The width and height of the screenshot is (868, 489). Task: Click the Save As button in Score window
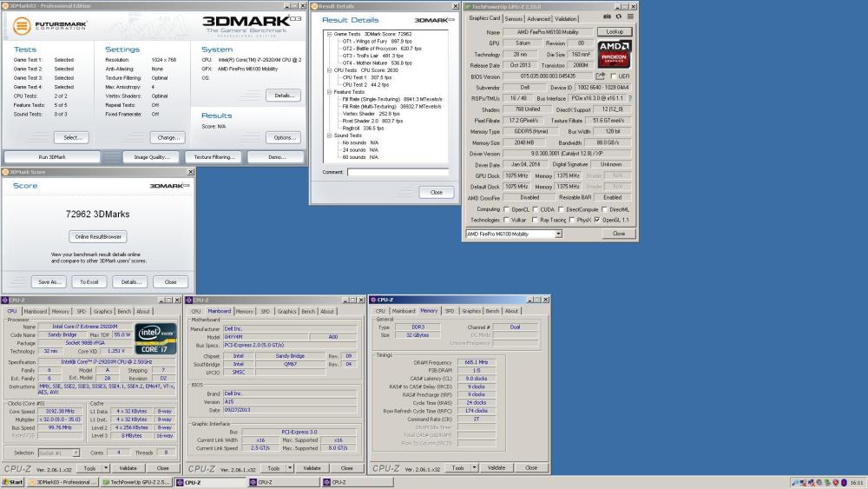(x=49, y=282)
